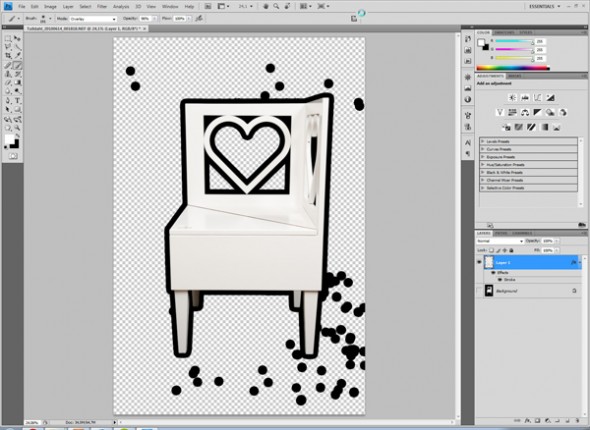Select the Path Selection tool
Image resolution: width=590 pixels, height=430 pixels.
[8, 109]
